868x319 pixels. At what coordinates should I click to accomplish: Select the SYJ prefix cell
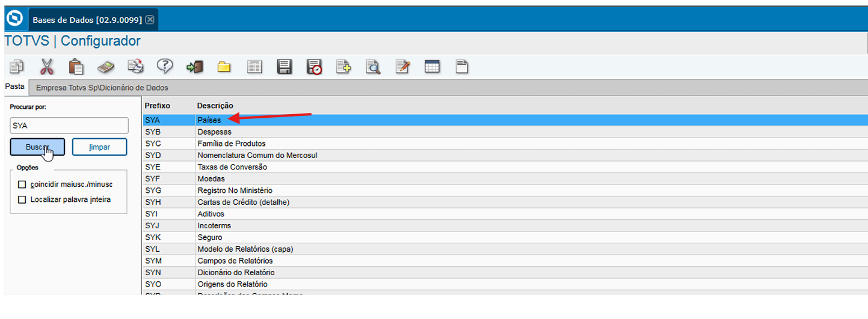(169, 226)
